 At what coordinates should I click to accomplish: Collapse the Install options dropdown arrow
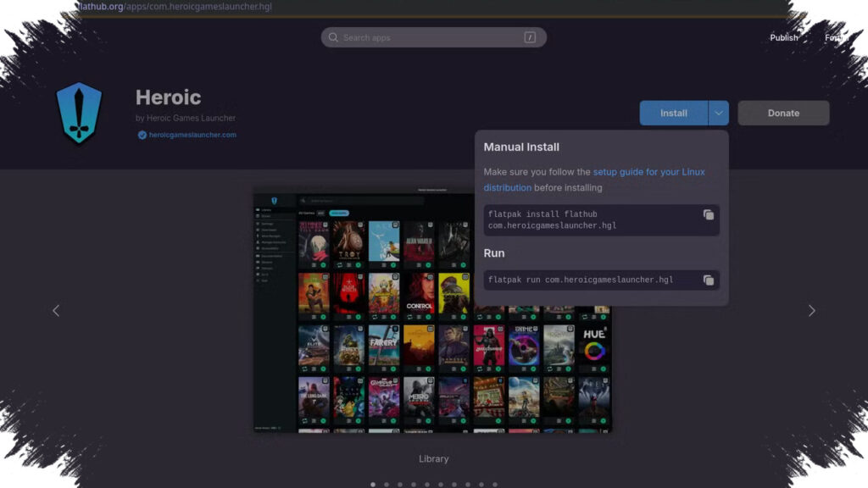click(x=719, y=113)
